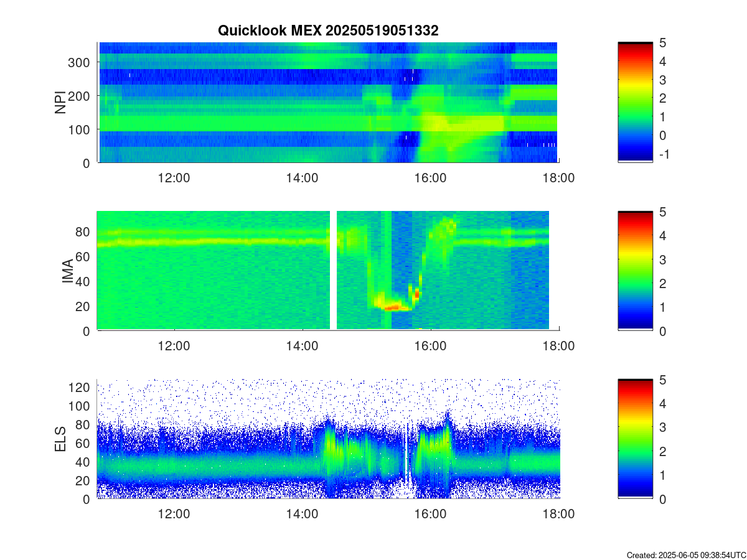This screenshot has height=560, width=747.
Task: Click "14:00" under the ELS plot
Action: (303, 515)
